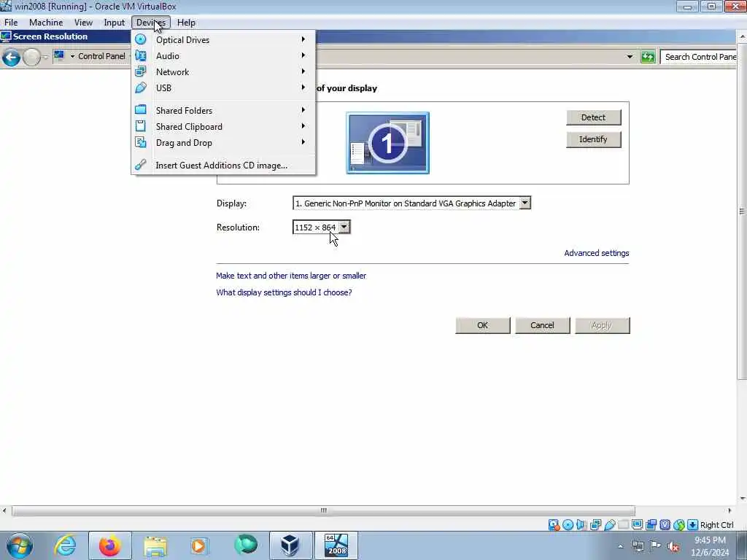Go back with the blue arrow button
The width and height of the screenshot is (747, 560).
(x=11, y=58)
